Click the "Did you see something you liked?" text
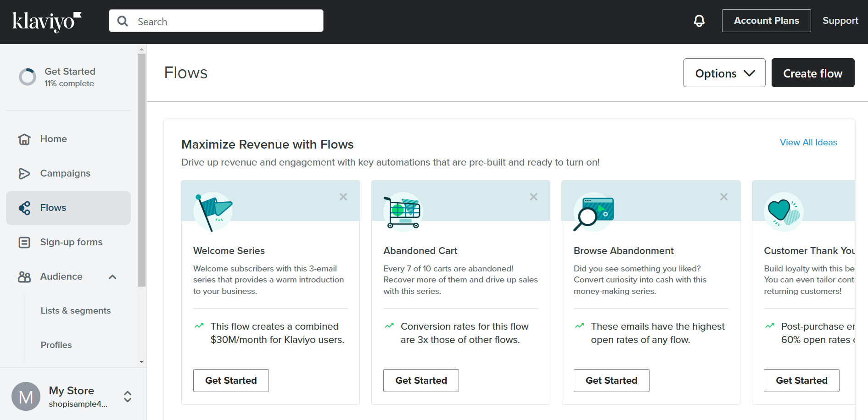 tap(637, 269)
